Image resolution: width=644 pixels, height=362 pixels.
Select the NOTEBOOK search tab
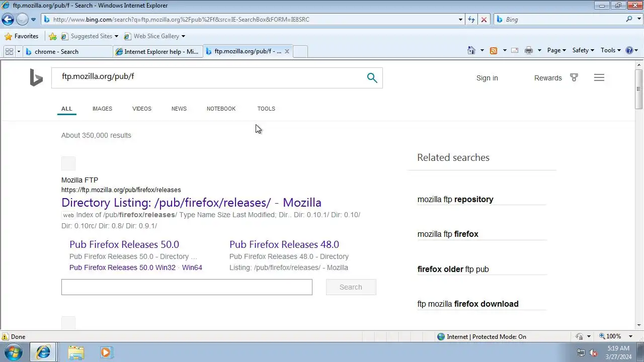[221, 109]
